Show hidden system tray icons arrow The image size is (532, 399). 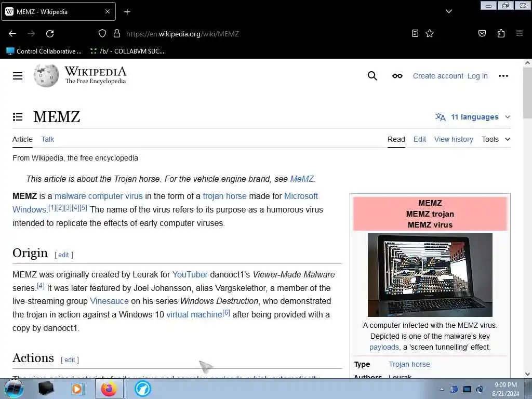coord(442,389)
